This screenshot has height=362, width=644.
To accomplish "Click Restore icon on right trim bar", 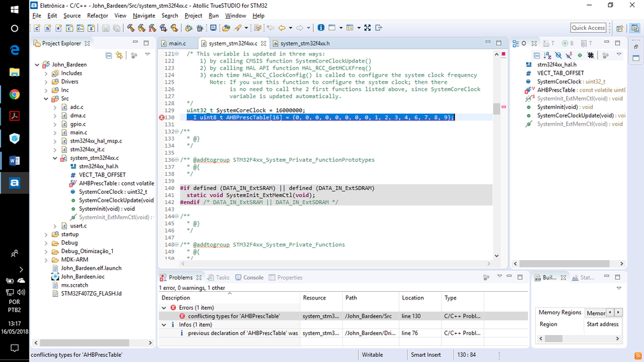I will tap(636, 47).
